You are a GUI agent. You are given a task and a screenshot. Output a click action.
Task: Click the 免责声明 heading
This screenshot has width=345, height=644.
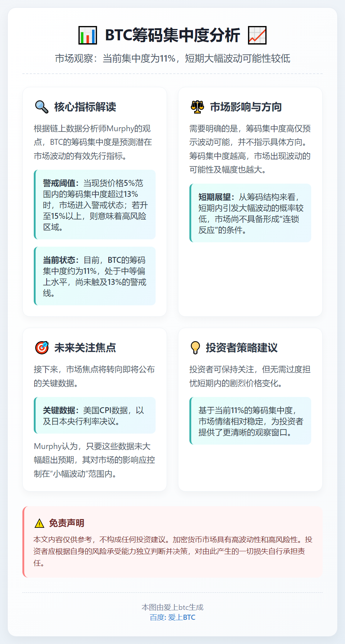coord(67,523)
